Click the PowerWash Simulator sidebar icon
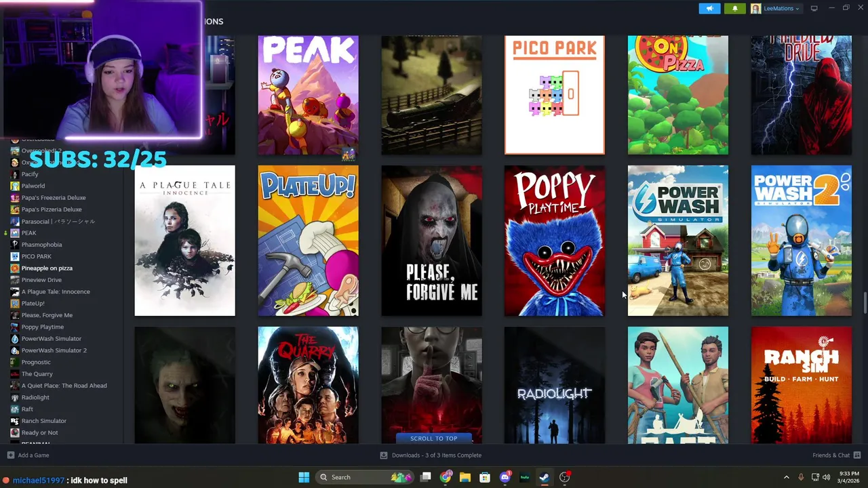The width and height of the screenshot is (868, 488). (15, 339)
